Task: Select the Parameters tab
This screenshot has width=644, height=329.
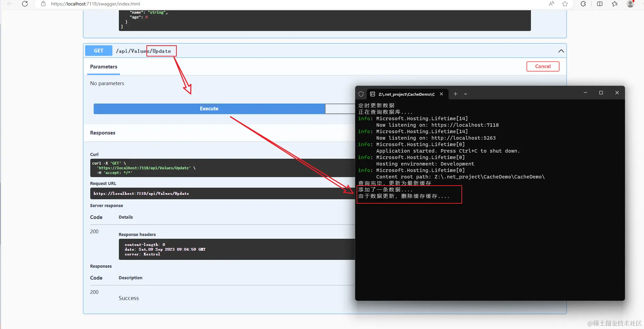Action: click(x=104, y=67)
